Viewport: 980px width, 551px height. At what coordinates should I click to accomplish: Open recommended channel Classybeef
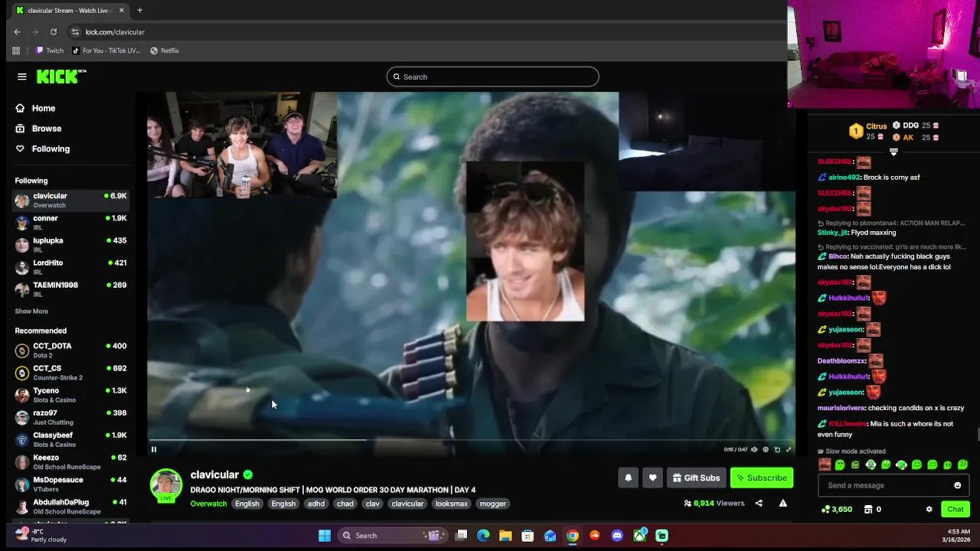pos(70,439)
